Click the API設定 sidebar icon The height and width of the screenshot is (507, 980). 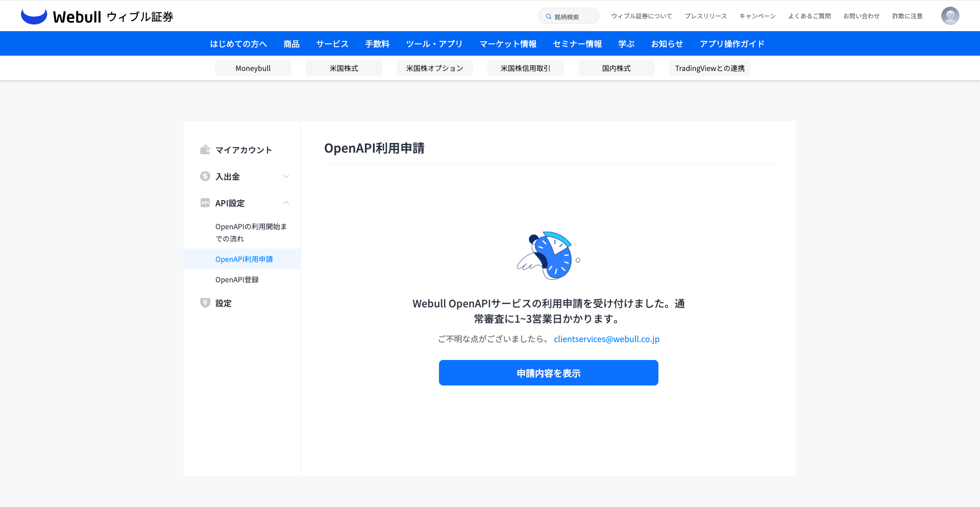tap(205, 203)
